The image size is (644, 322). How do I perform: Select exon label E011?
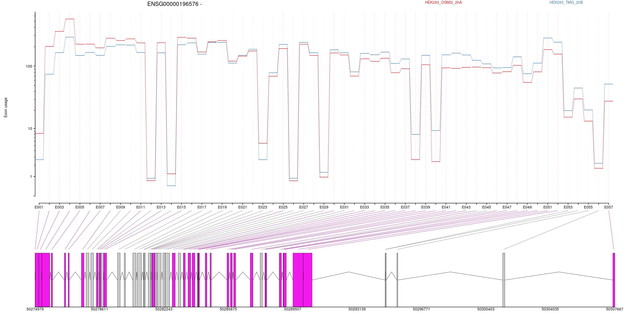(141, 207)
